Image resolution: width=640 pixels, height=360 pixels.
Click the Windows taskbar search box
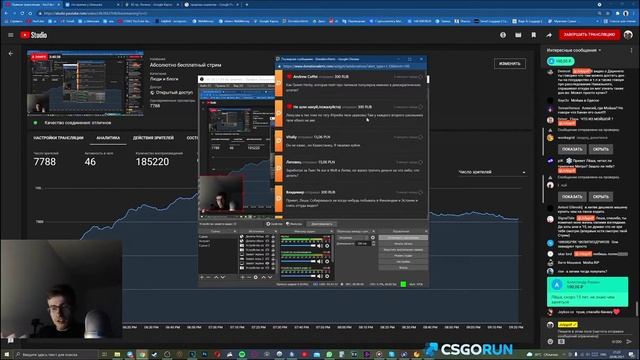56,354
